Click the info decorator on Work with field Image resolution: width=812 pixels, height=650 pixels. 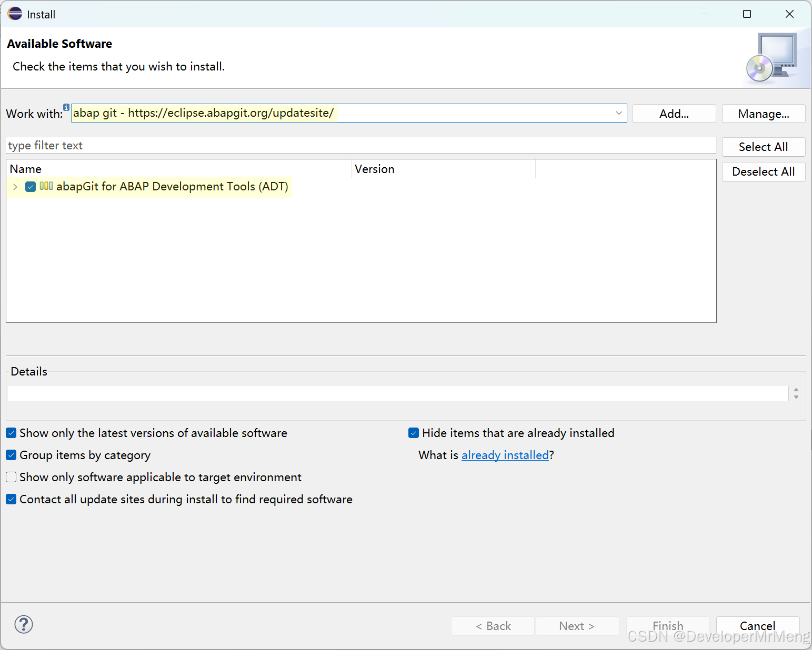coord(66,107)
